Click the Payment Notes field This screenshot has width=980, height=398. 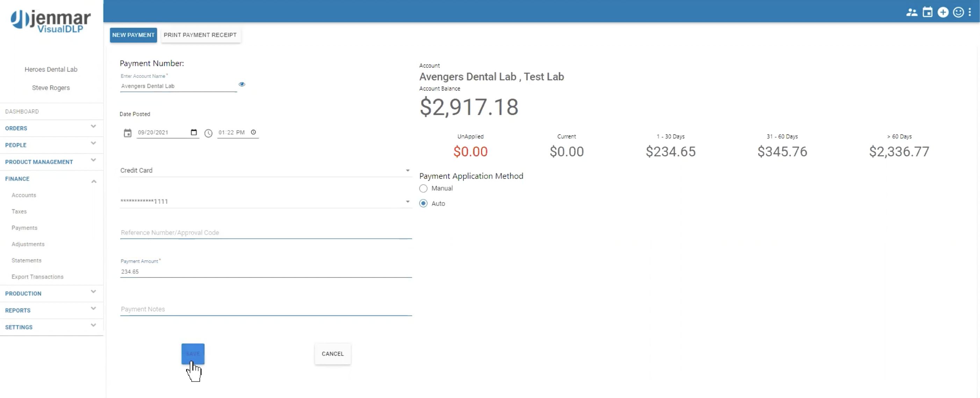(x=266, y=309)
